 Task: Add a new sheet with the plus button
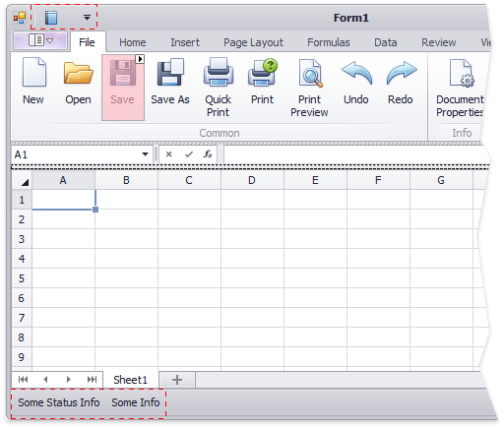point(177,380)
